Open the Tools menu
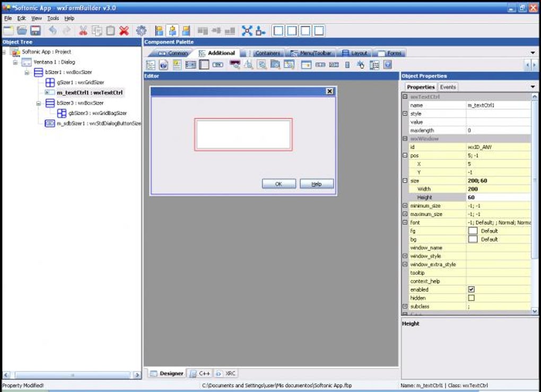 tap(53, 18)
